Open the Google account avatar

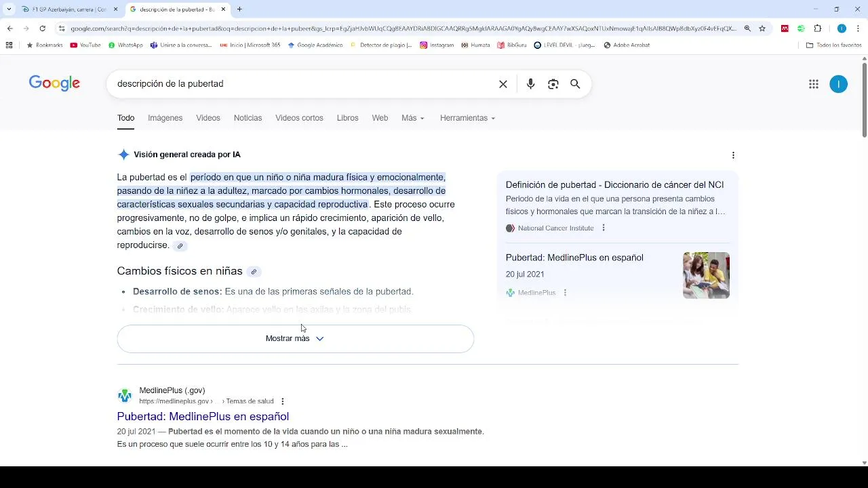(x=839, y=84)
